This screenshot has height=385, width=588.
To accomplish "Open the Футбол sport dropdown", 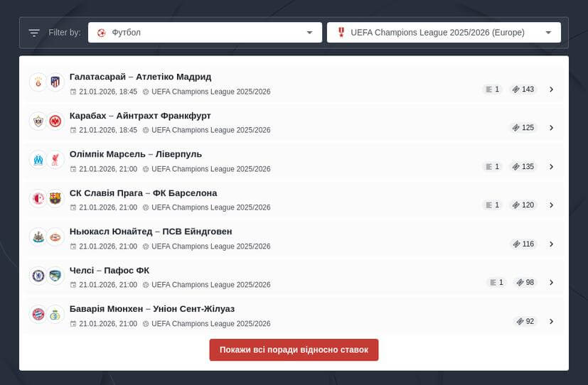I will click(x=204, y=33).
